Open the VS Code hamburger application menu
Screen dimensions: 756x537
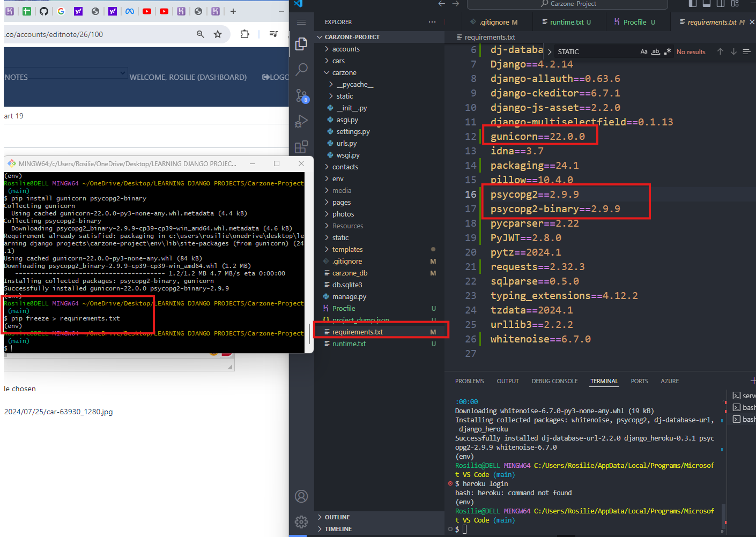pos(301,22)
